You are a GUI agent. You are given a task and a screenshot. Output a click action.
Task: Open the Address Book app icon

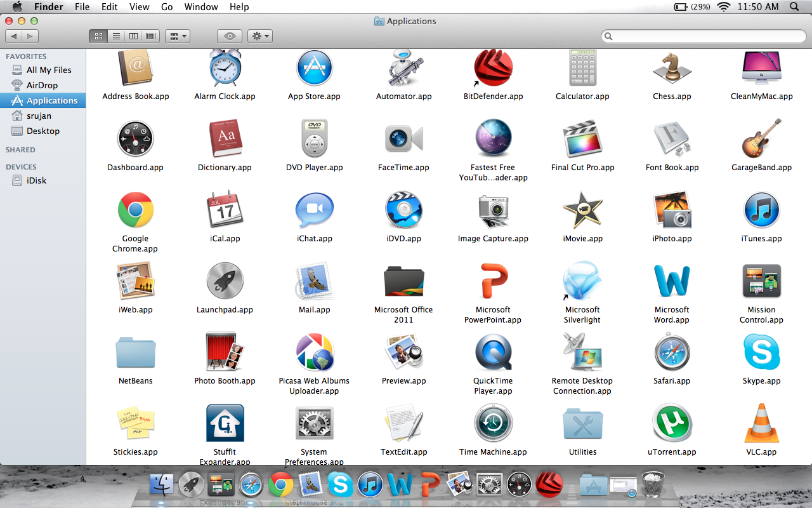pos(135,69)
